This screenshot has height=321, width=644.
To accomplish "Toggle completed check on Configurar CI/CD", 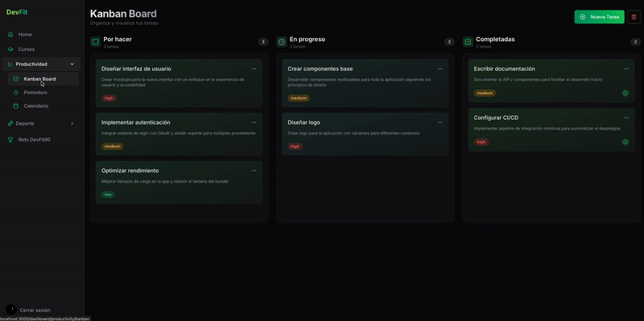I will (x=625, y=142).
